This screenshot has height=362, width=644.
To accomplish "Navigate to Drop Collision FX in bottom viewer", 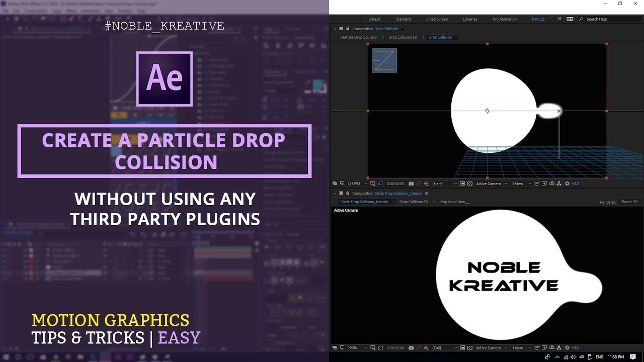I will click(x=414, y=202).
